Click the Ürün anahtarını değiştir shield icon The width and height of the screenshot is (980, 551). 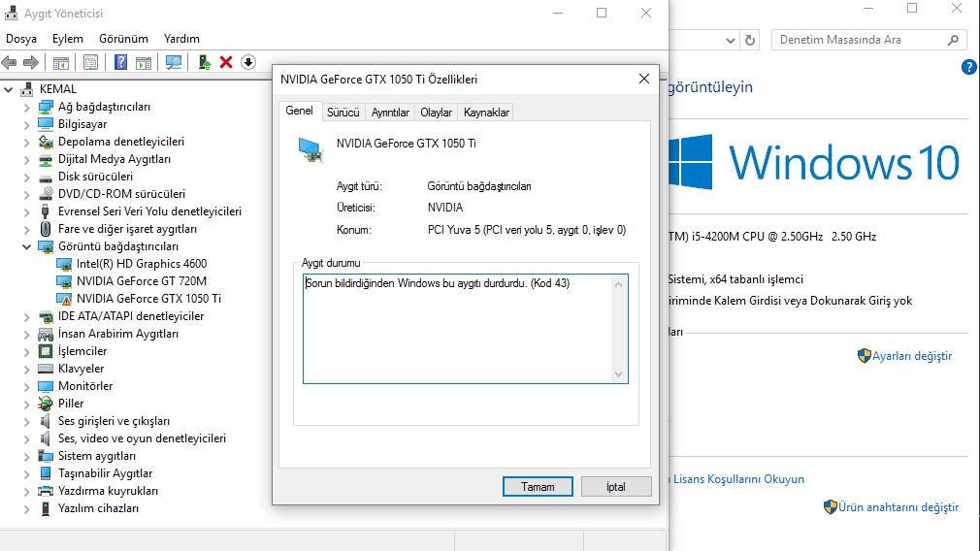coord(830,506)
